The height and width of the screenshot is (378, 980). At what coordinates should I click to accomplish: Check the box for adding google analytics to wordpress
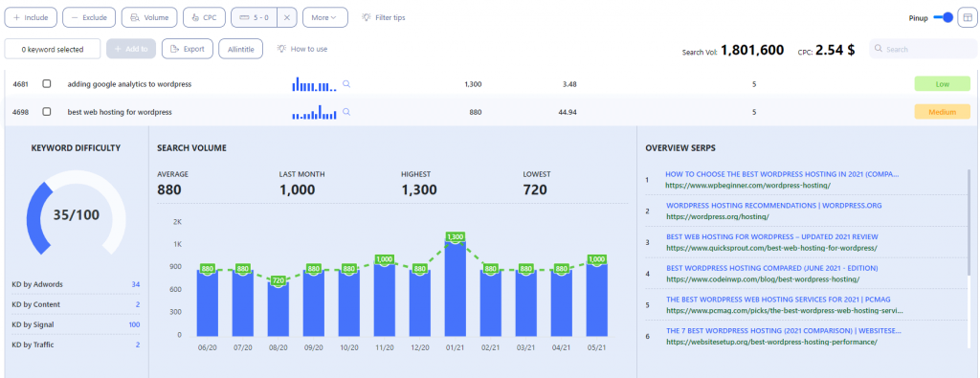[47, 83]
